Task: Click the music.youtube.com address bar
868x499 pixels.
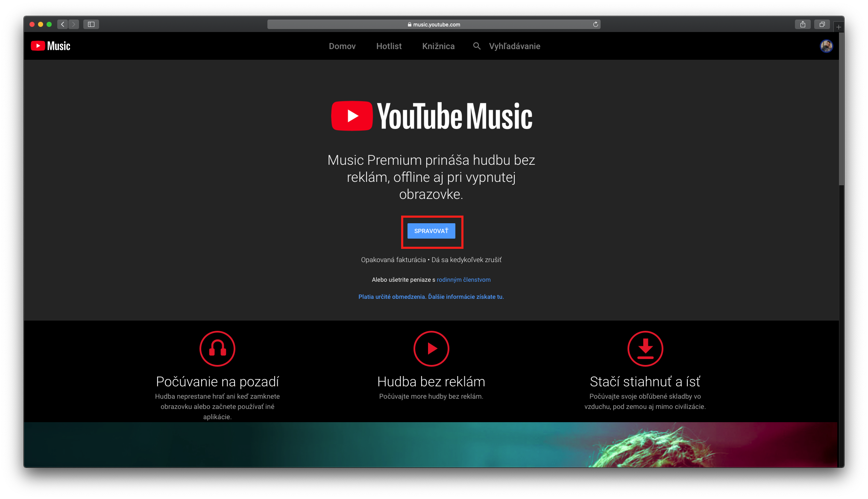Action: click(x=434, y=24)
